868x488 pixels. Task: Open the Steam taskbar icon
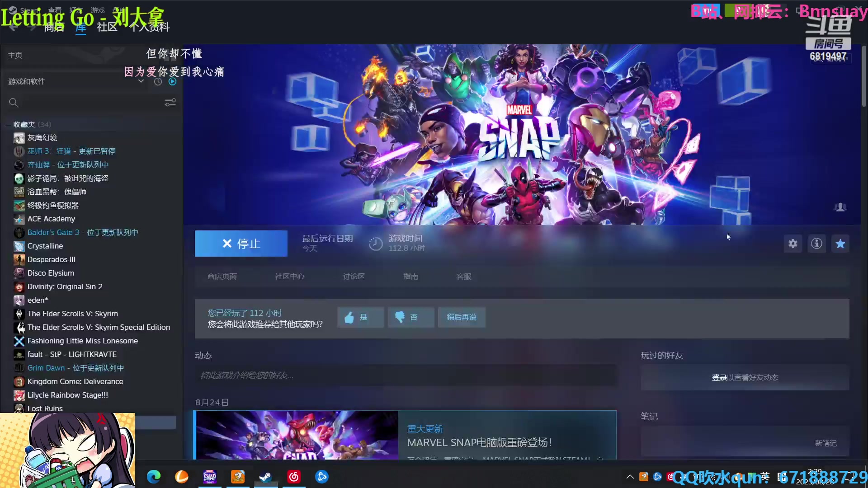click(266, 477)
